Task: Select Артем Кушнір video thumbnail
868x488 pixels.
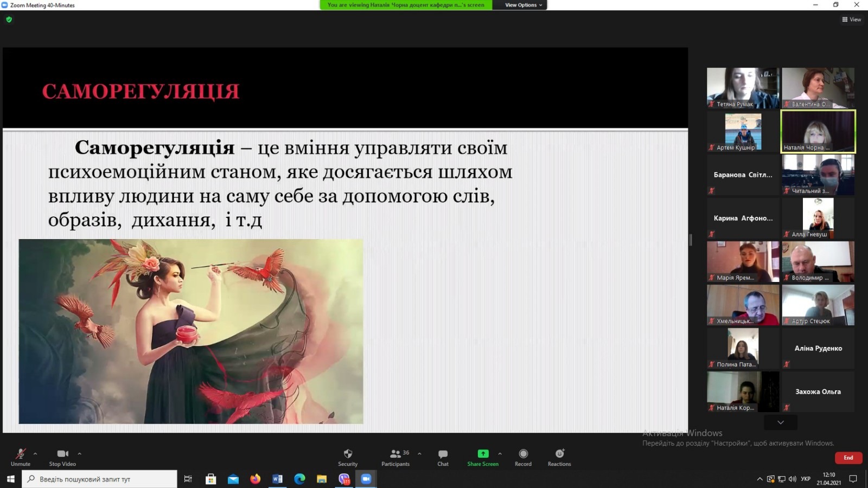Action: pos(743,131)
